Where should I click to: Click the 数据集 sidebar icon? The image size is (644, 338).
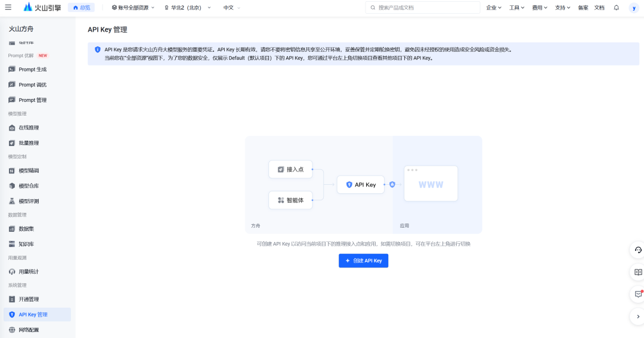pos(12,229)
